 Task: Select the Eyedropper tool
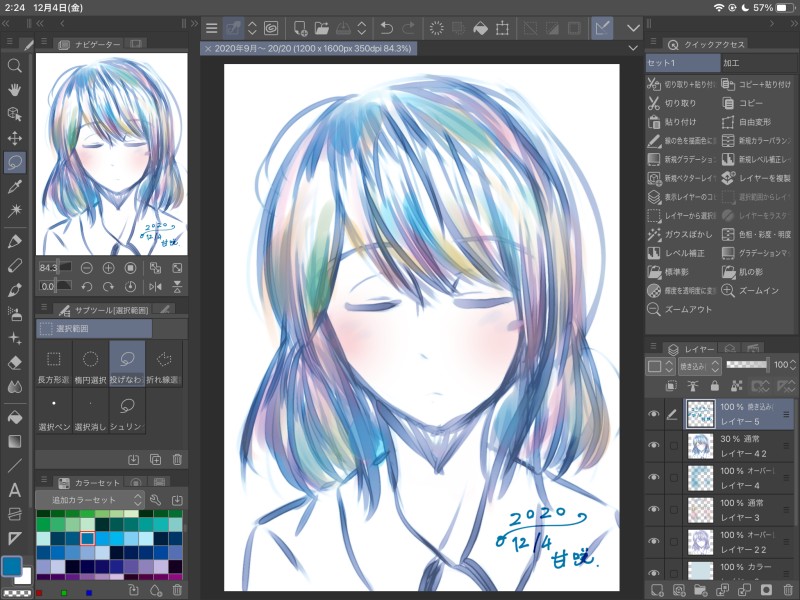click(x=14, y=187)
